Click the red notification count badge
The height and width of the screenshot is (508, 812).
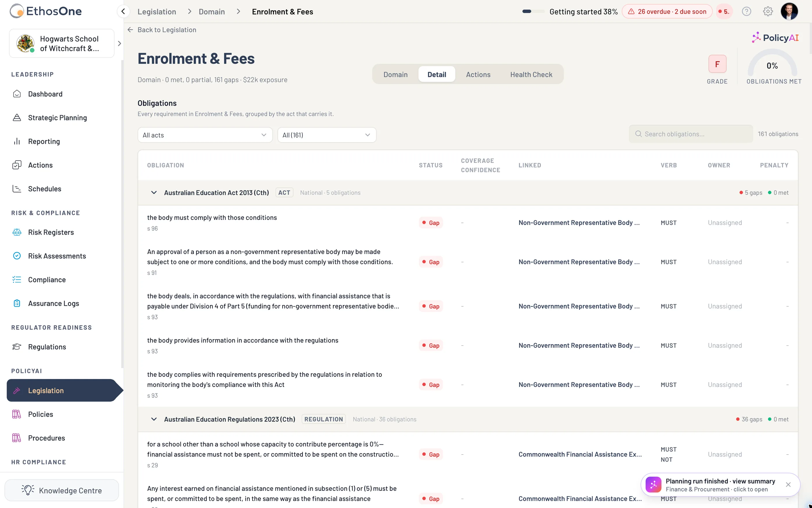724,11
